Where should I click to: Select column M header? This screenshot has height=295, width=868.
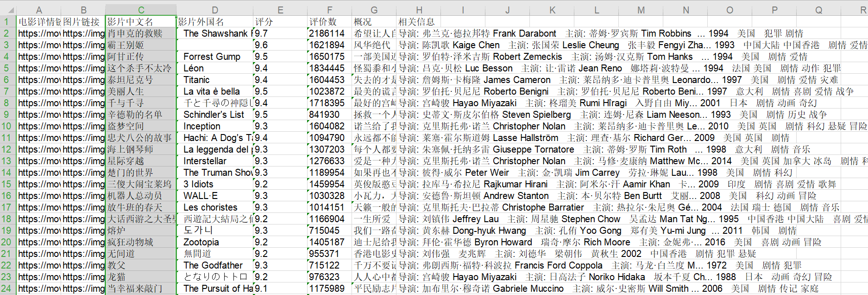click(x=641, y=10)
